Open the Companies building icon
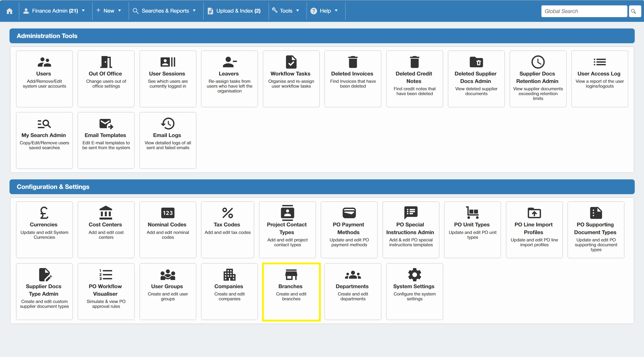 click(230, 274)
